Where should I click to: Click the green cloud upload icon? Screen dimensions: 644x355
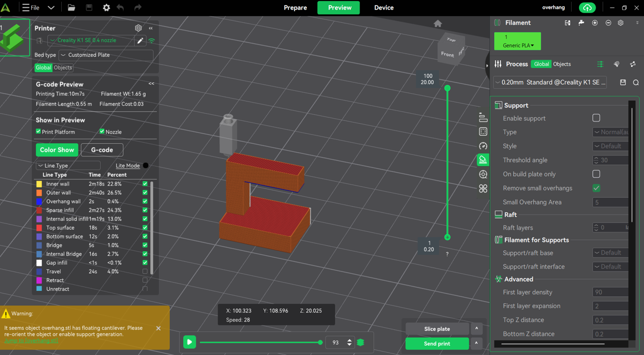click(x=587, y=8)
